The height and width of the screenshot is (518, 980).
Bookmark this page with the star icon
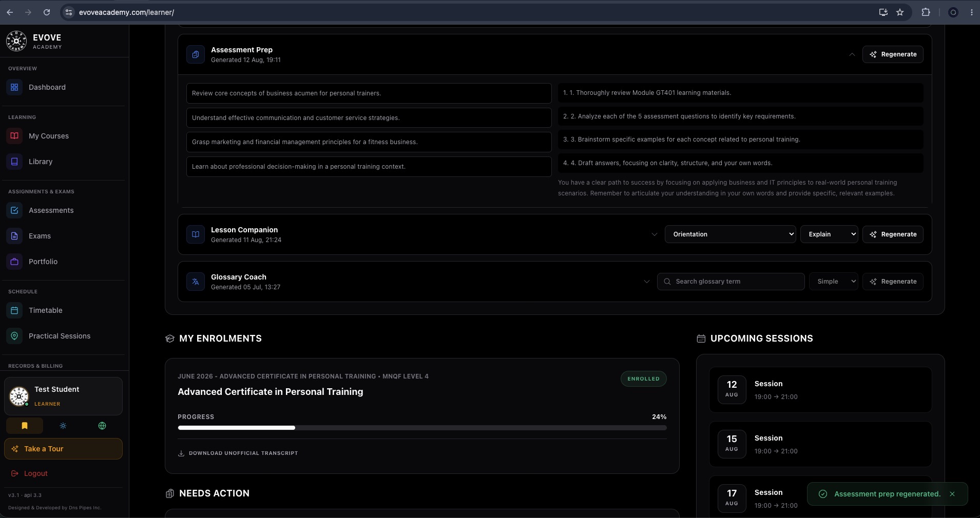click(900, 12)
